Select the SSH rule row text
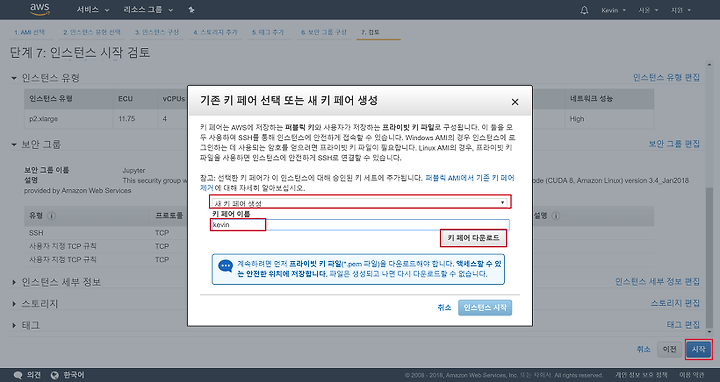 tap(36, 233)
